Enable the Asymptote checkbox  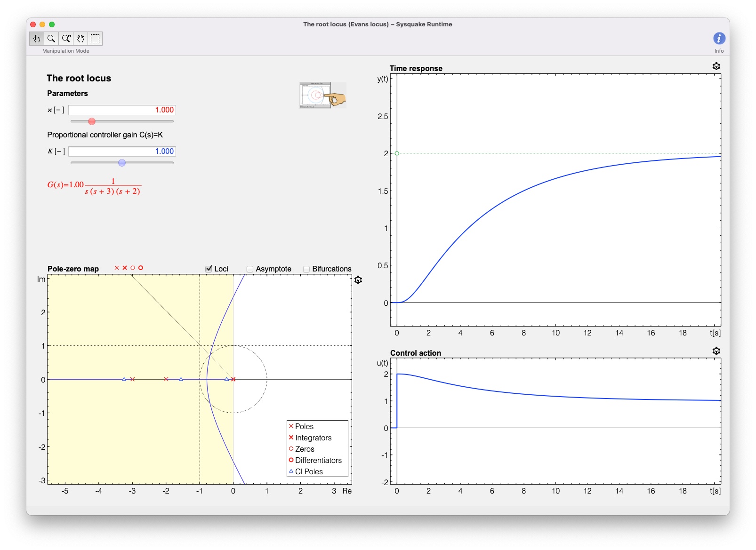[x=249, y=268]
